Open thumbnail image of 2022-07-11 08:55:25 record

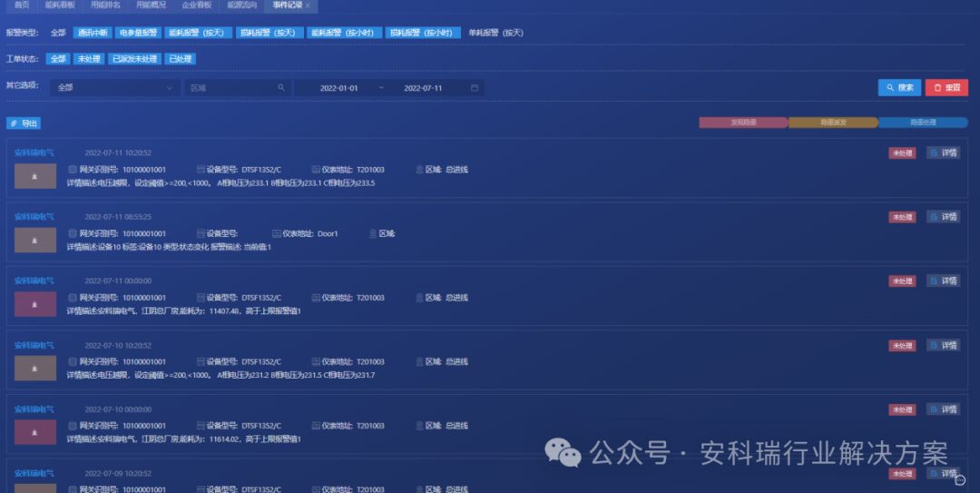click(x=35, y=241)
